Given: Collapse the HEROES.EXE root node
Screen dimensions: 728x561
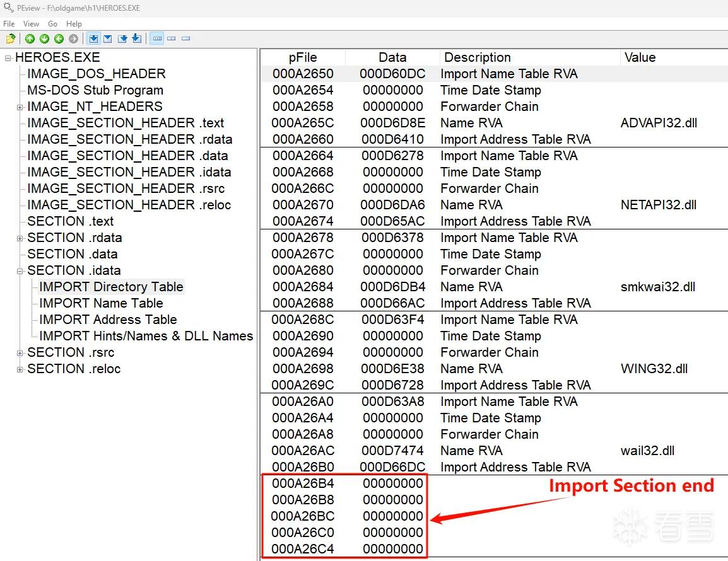Looking at the screenshot, I should [x=8, y=58].
